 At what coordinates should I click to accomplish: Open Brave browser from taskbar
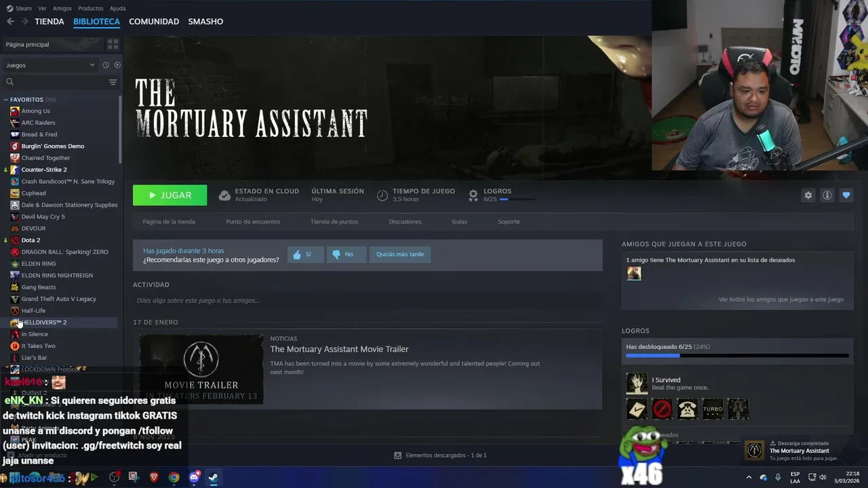click(x=154, y=477)
